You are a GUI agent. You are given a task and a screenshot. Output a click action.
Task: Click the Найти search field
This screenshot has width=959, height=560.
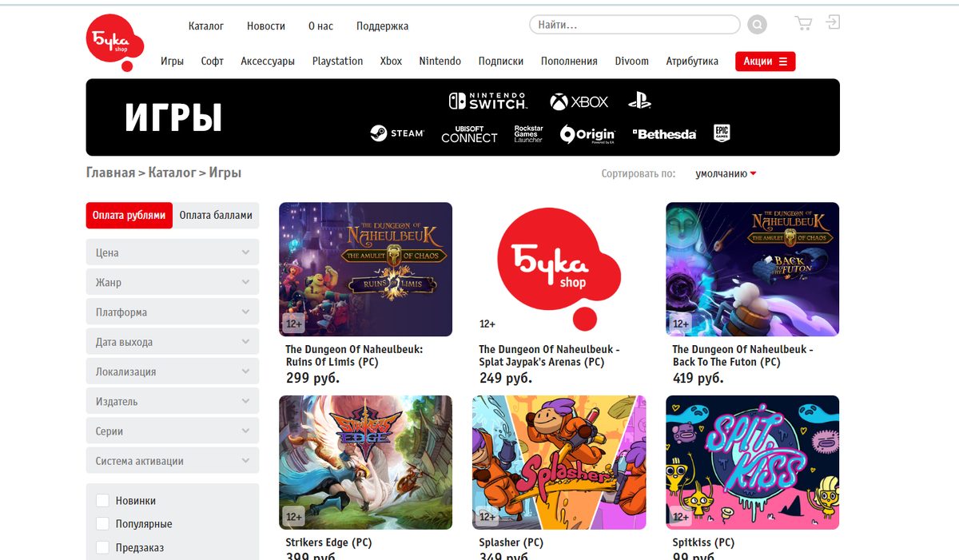[635, 25]
